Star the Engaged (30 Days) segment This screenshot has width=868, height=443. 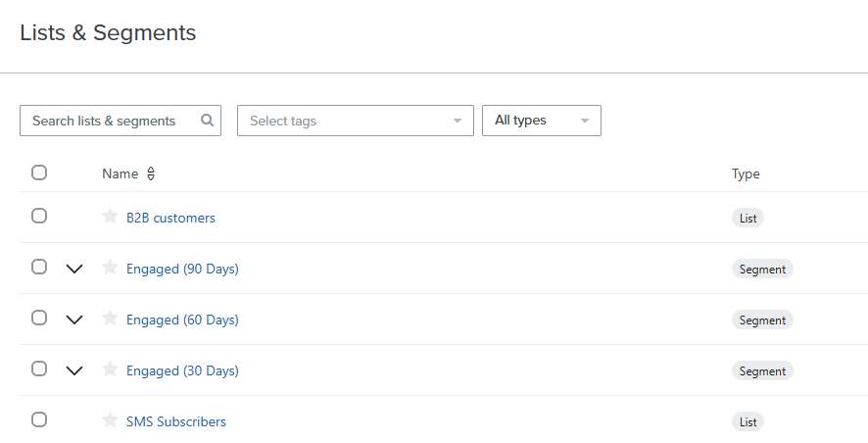click(x=110, y=369)
